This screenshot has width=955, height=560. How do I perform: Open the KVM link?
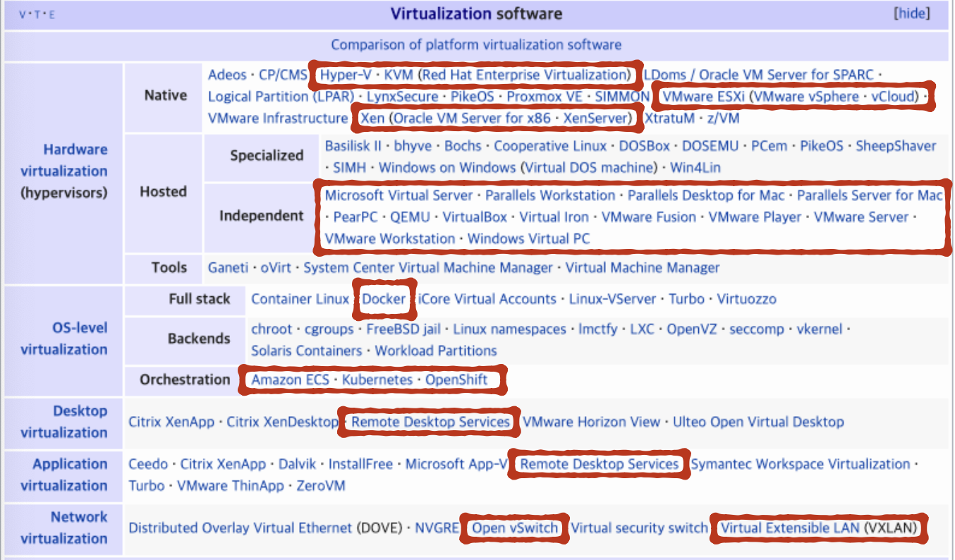399,75
